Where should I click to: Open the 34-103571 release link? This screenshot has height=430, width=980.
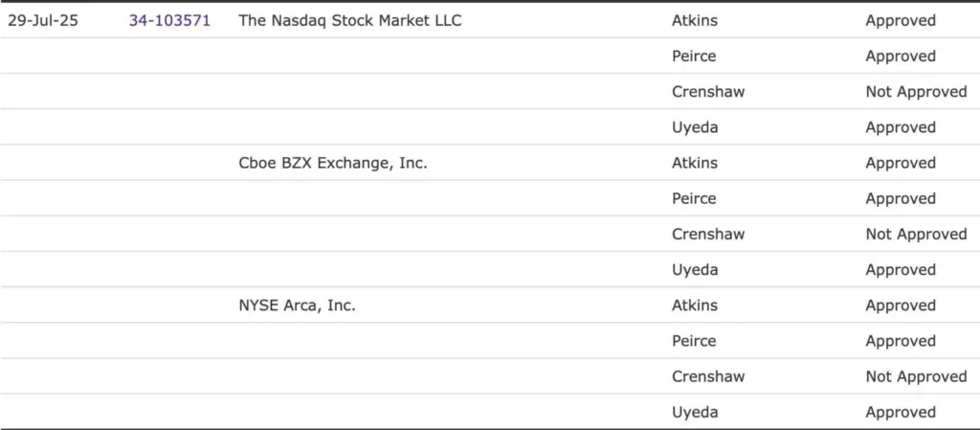(x=169, y=20)
